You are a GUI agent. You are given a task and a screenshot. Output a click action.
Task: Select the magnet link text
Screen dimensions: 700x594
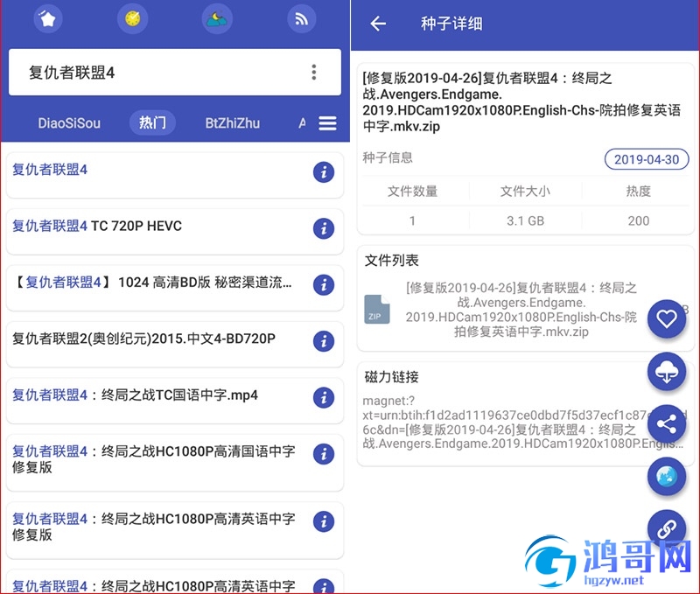tap(522, 423)
